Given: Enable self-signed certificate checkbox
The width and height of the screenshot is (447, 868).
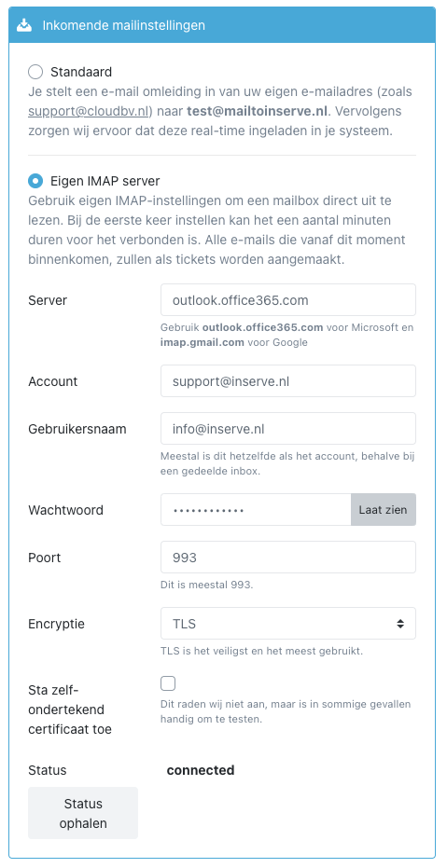Looking at the screenshot, I should 168,683.
